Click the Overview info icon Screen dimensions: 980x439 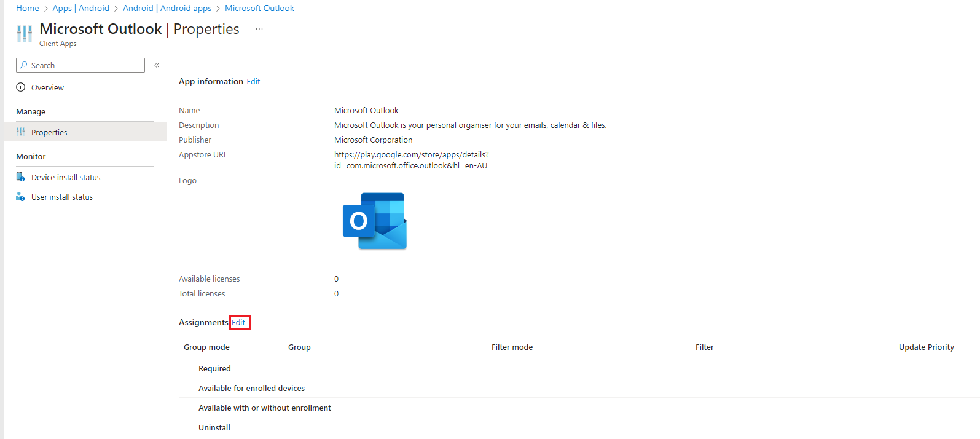point(21,87)
